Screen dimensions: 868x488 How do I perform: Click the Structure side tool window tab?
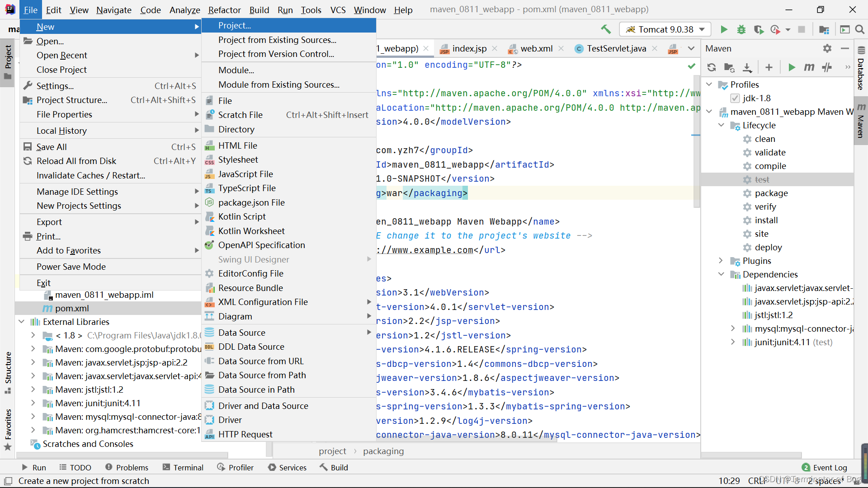[8, 373]
